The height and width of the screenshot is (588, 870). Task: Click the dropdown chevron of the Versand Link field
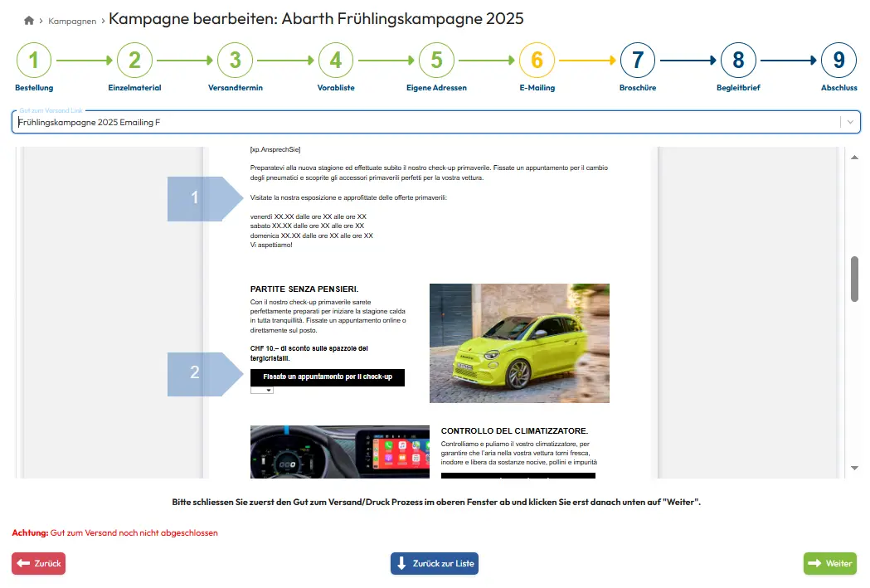pos(850,122)
